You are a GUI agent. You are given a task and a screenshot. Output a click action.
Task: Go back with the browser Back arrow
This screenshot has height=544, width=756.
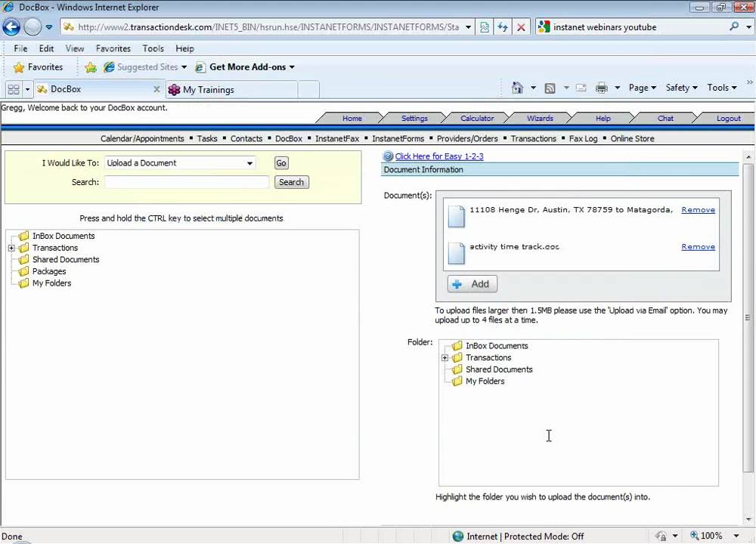click(11, 27)
